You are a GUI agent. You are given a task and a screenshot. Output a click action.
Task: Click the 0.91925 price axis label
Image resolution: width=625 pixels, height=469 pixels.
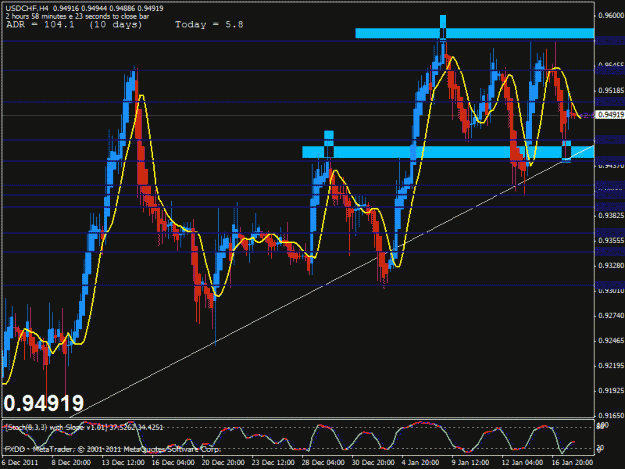pyautogui.click(x=611, y=391)
